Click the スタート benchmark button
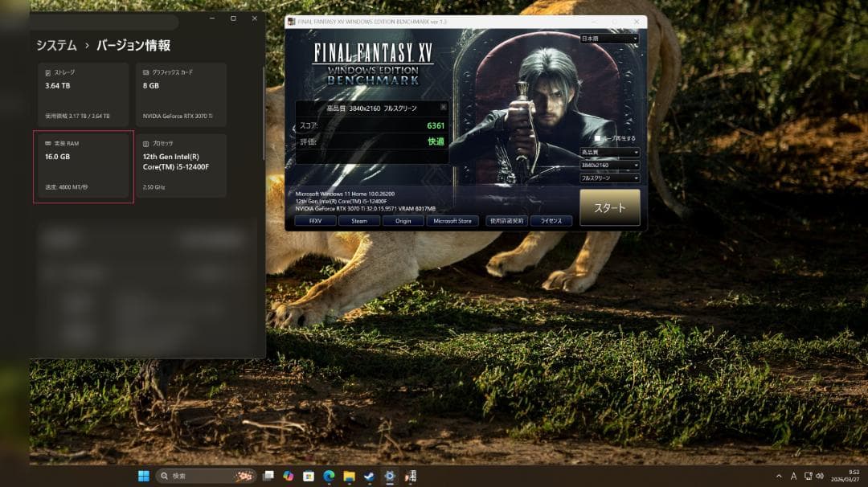868x487 pixels. pos(609,207)
